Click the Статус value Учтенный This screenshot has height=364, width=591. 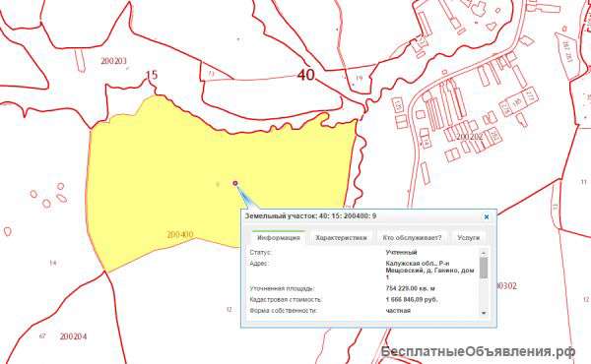[x=402, y=252]
